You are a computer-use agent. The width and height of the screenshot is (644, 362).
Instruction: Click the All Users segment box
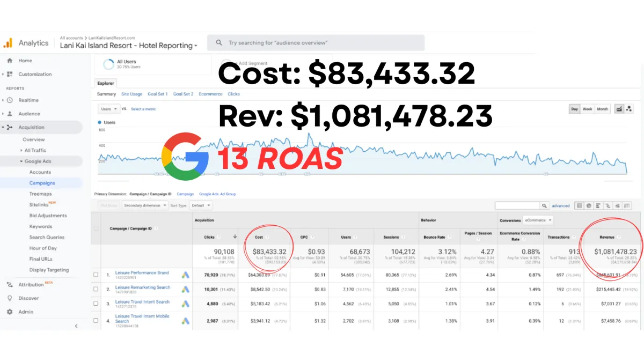152,64
